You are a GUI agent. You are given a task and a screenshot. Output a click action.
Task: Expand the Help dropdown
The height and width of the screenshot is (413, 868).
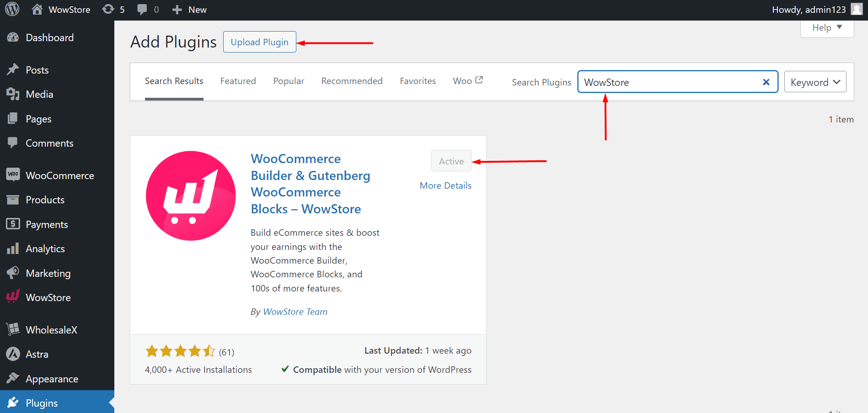click(x=826, y=27)
